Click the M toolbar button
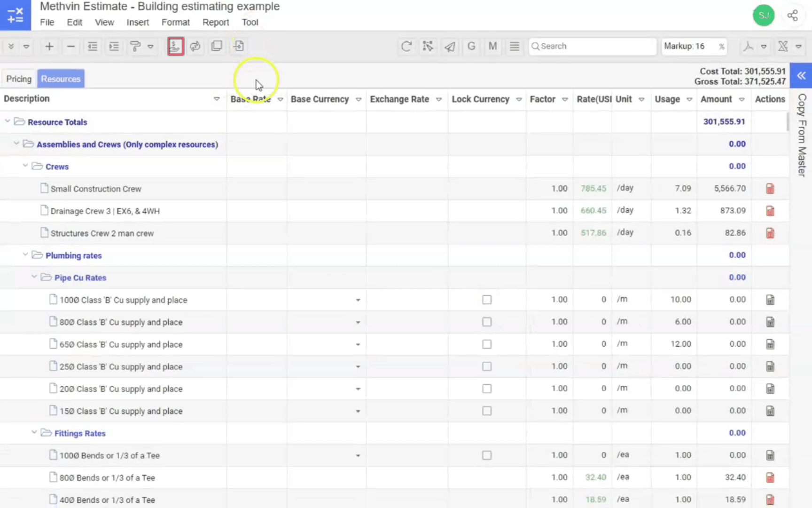812x508 pixels. click(x=492, y=46)
